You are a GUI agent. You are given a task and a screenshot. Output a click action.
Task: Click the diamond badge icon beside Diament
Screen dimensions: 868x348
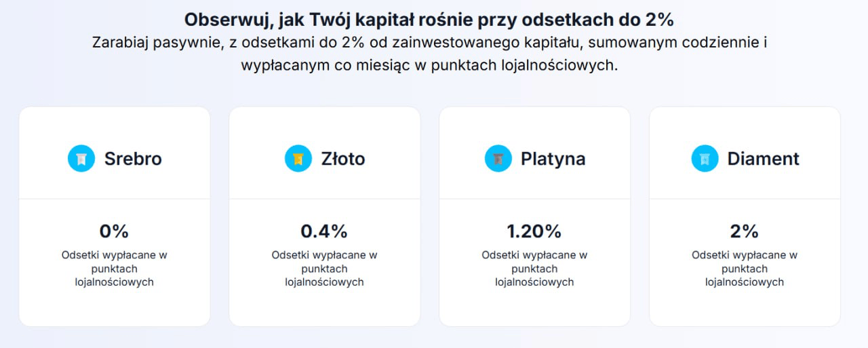705,158
